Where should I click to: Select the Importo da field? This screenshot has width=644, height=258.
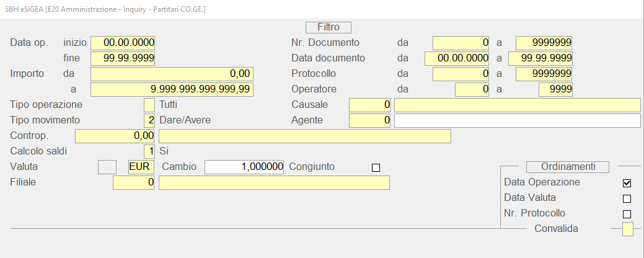[x=172, y=74]
